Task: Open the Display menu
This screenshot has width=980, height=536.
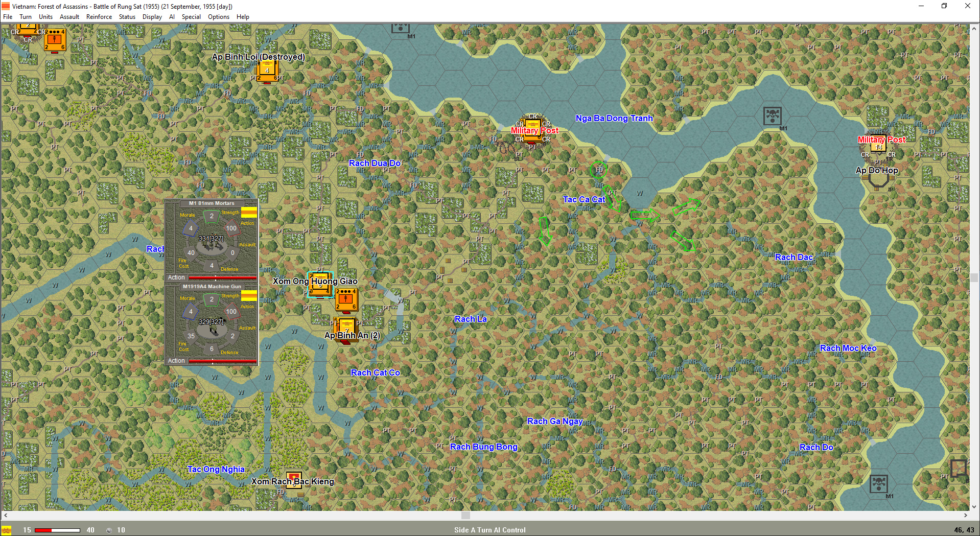Action: point(152,17)
